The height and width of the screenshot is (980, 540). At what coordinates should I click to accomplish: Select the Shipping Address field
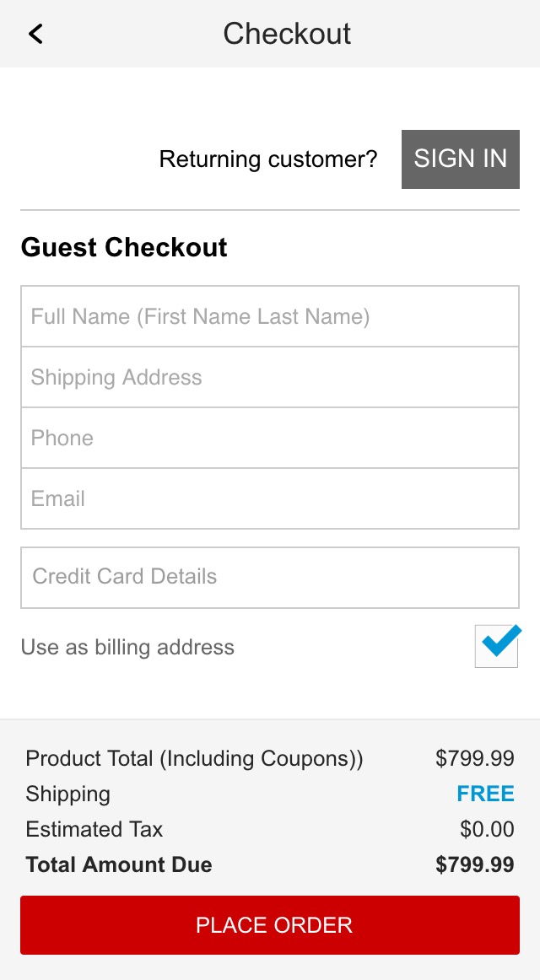270,377
